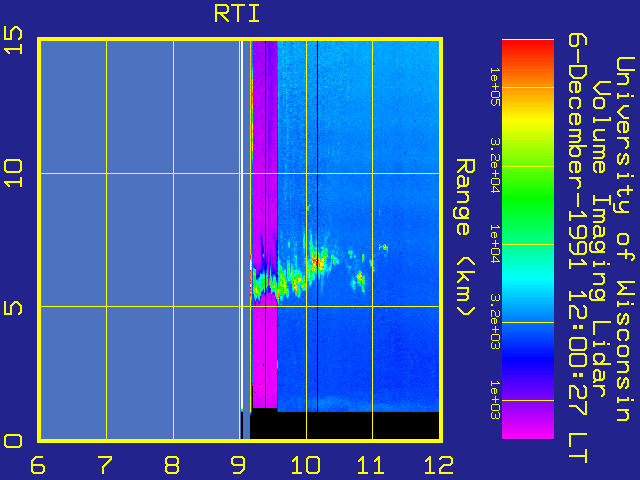
Task: Click the y-axis label 15
Action: (13, 40)
